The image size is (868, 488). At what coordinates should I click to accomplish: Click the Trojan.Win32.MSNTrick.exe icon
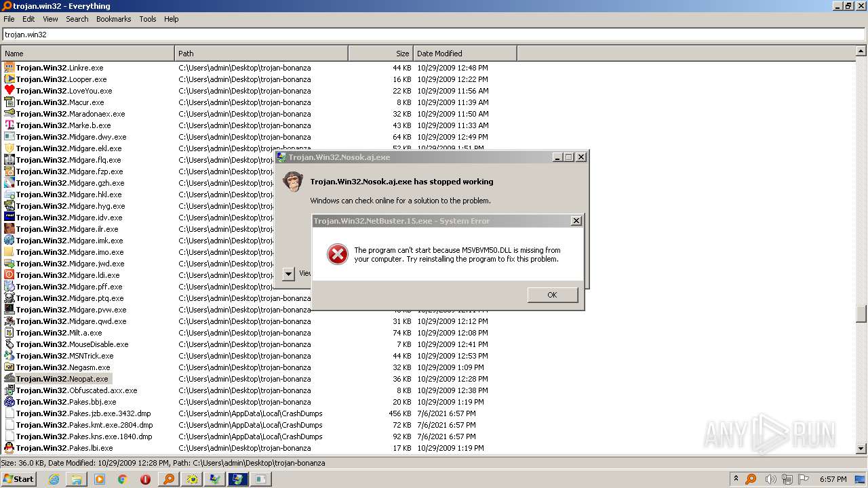click(x=9, y=356)
